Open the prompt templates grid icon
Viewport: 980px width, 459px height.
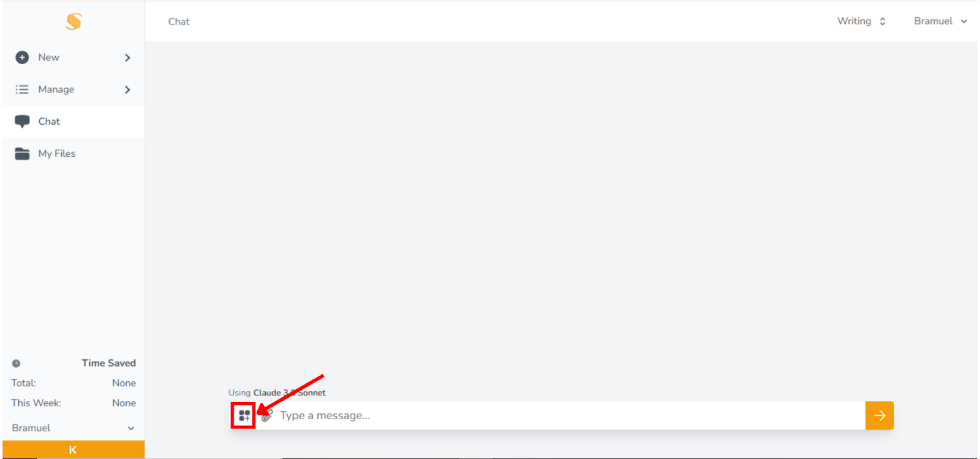tap(244, 416)
